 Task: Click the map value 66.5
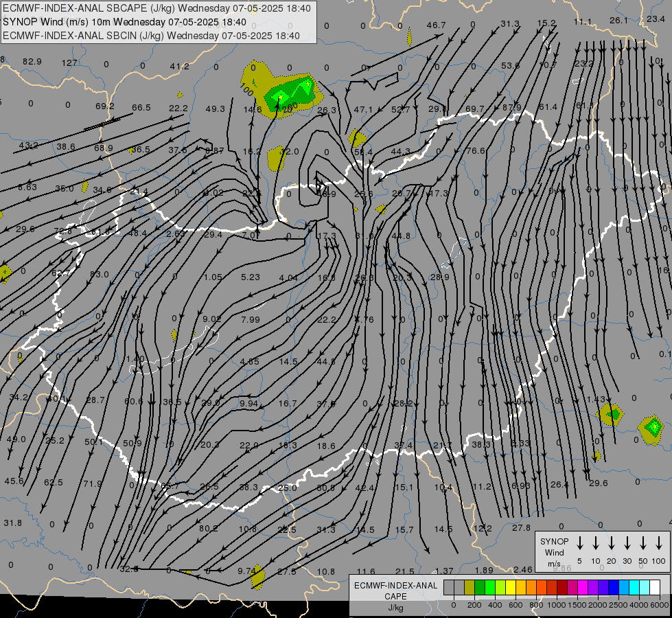[x=141, y=107]
